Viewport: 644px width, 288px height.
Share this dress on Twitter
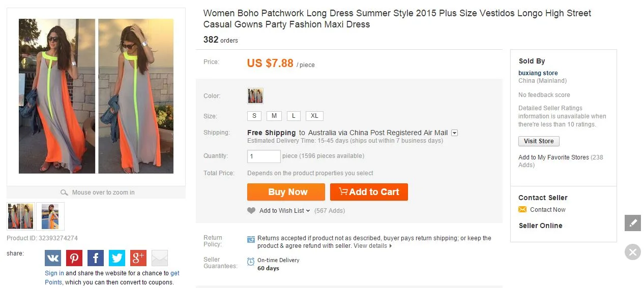pyautogui.click(x=117, y=258)
